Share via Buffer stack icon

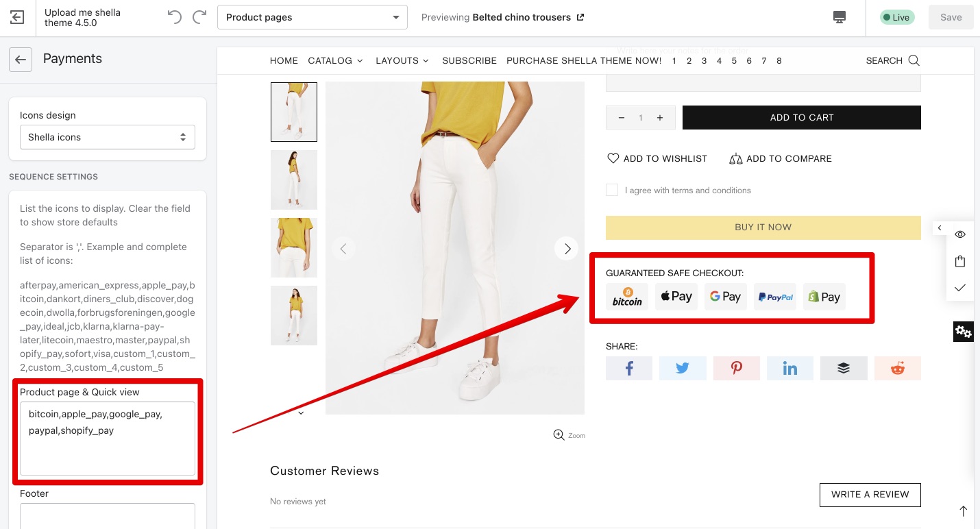844,368
